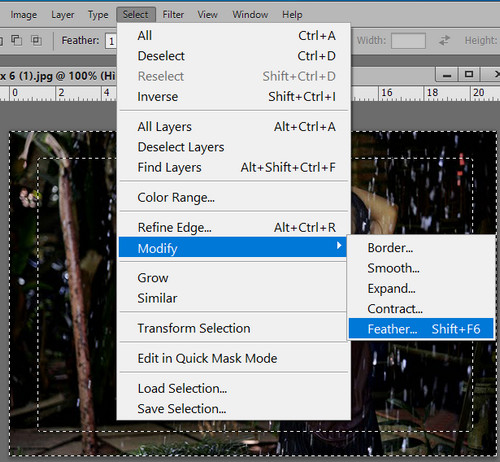Viewport: 500px width, 462px height.
Task: Choose Border in Modify submenu
Action: [421, 248]
